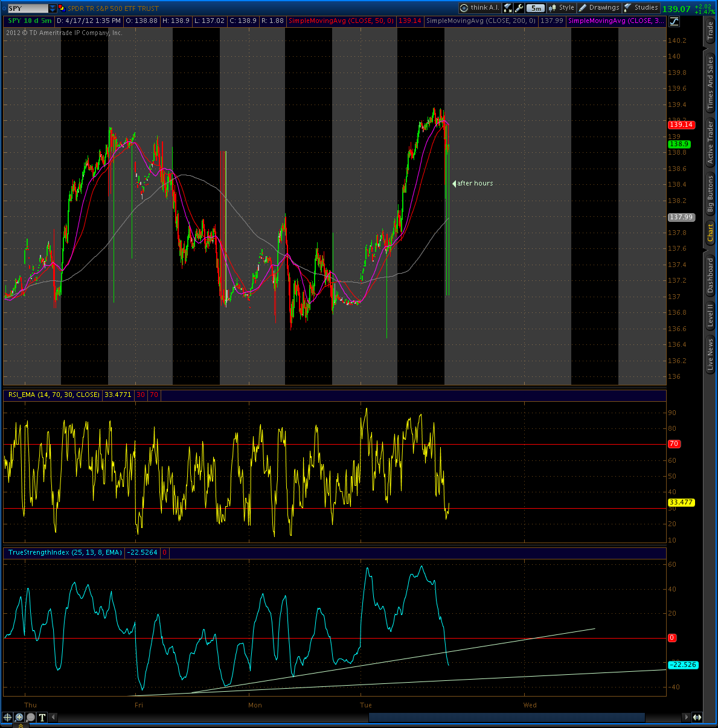The width and height of the screenshot is (718, 728).
Task: Click the red 70 overbought level bubble
Action: click(674, 443)
